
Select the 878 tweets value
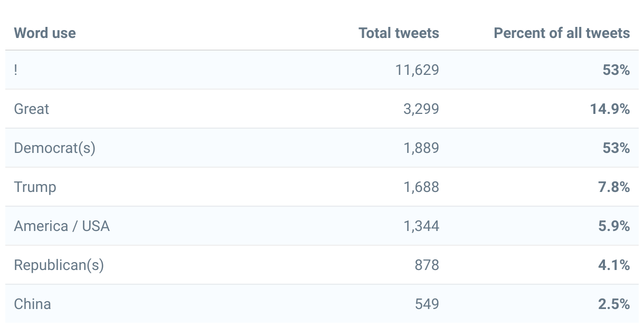[x=427, y=265]
